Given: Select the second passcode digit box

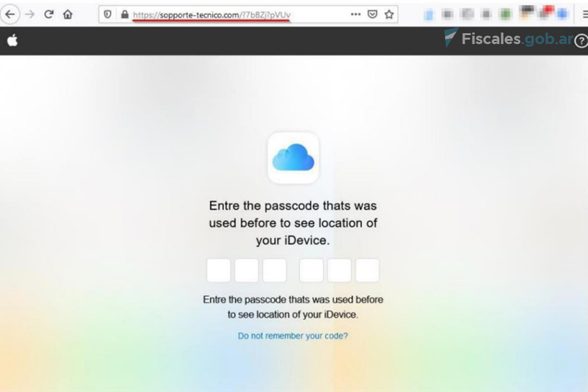Looking at the screenshot, I should point(246,270).
